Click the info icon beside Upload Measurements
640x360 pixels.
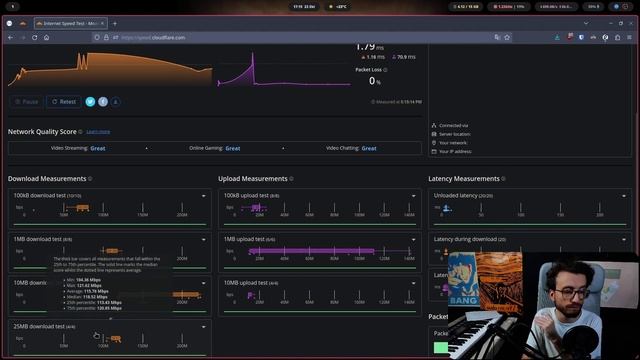tap(291, 179)
